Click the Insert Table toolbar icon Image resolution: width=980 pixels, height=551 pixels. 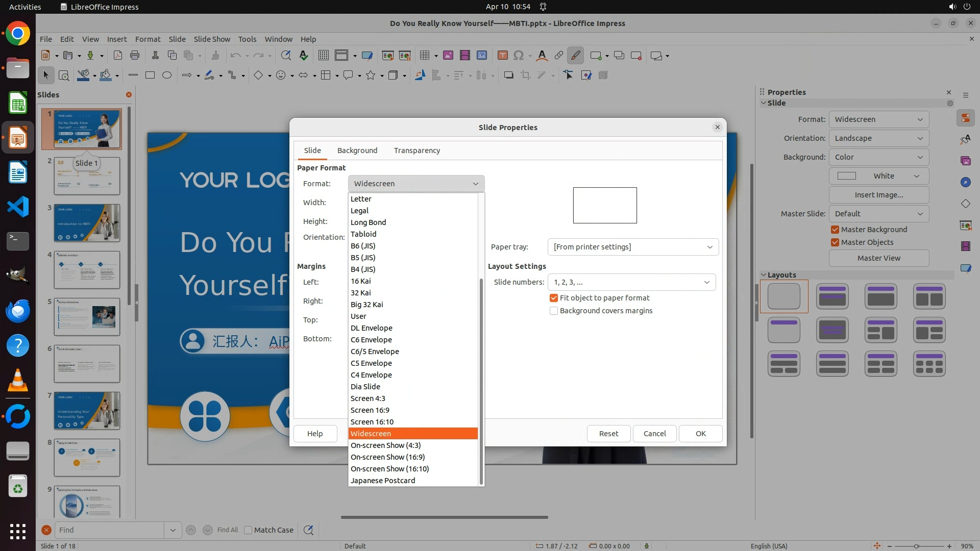424,56
